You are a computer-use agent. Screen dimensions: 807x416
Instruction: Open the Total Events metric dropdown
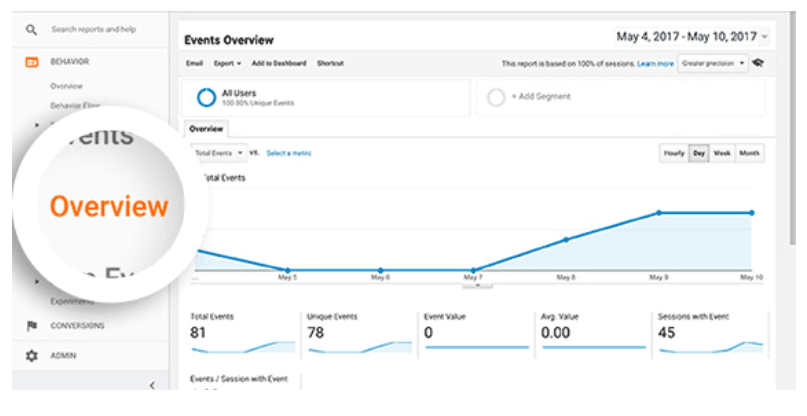tap(220, 153)
